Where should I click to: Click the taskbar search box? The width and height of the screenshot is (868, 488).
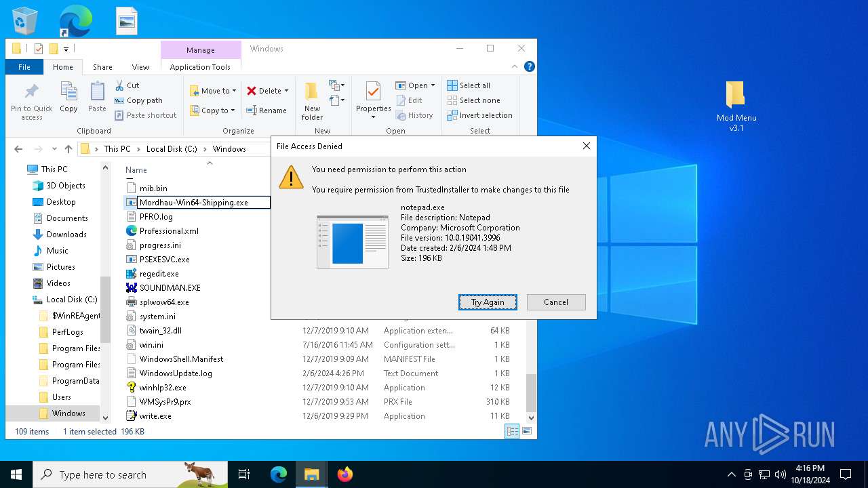tap(130, 474)
